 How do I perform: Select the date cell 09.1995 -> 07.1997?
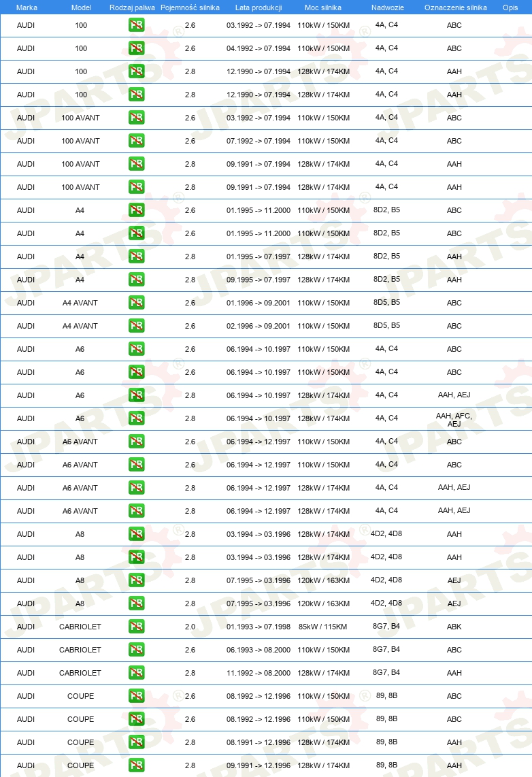tap(259, 280)
